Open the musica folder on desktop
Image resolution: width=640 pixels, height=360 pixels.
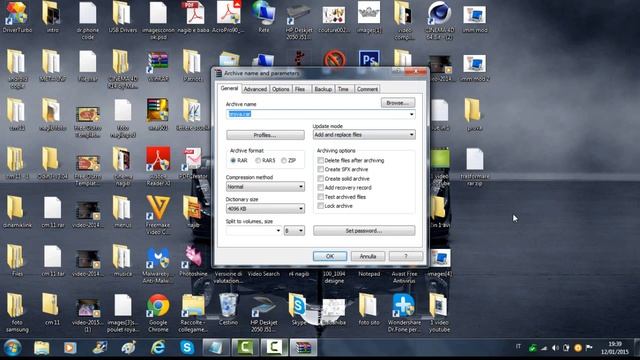coord(122,260)
